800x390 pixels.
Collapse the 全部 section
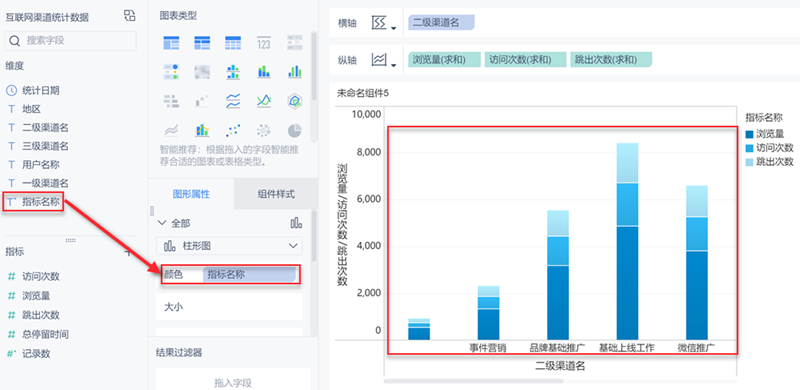tap(162, 223)
